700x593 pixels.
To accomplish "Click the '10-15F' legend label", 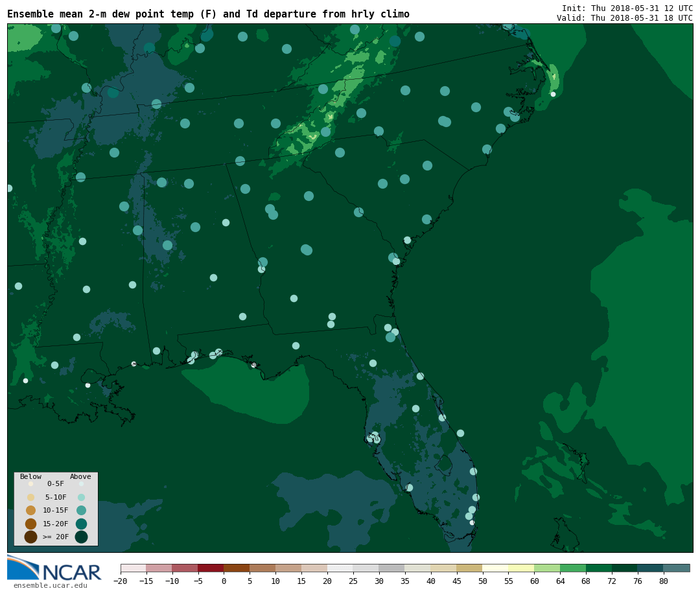I will coord(55,511).
